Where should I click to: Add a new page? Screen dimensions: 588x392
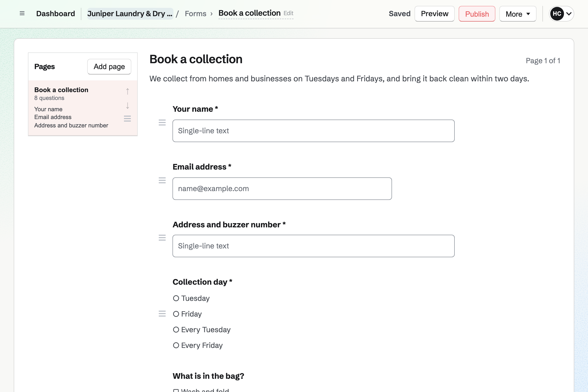(109, 66)
